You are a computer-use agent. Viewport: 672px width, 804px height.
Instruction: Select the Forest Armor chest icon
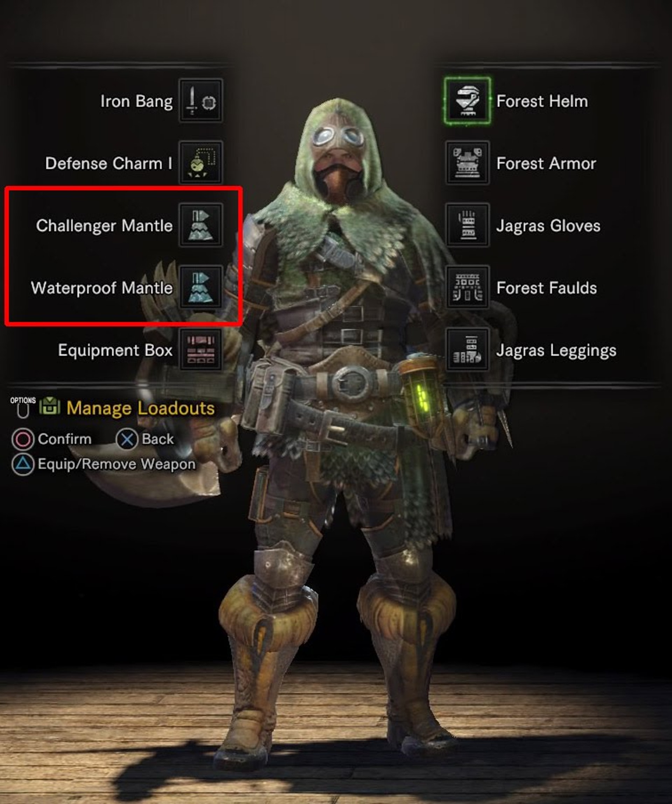pyautogui.click(x=467, y=163)
